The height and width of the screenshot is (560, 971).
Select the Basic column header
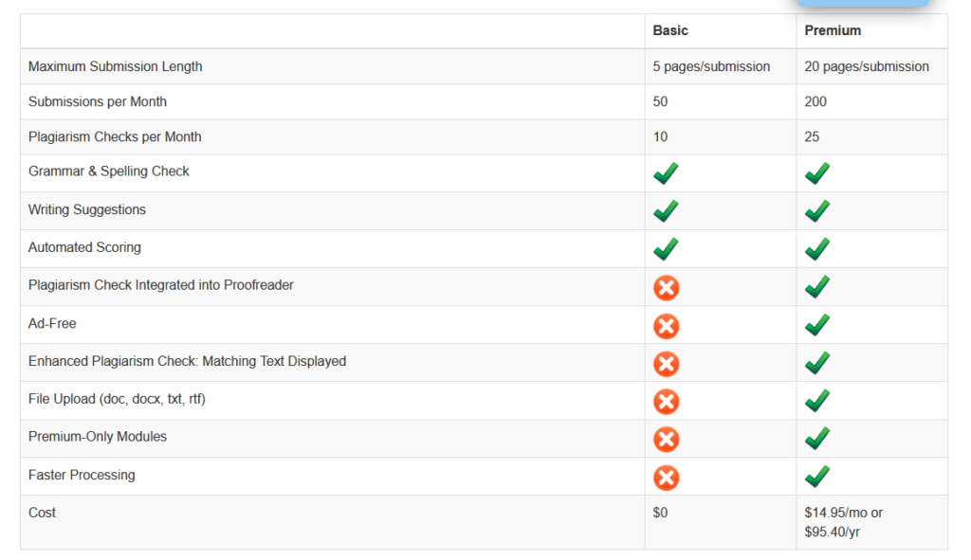(x=670, y=30)
